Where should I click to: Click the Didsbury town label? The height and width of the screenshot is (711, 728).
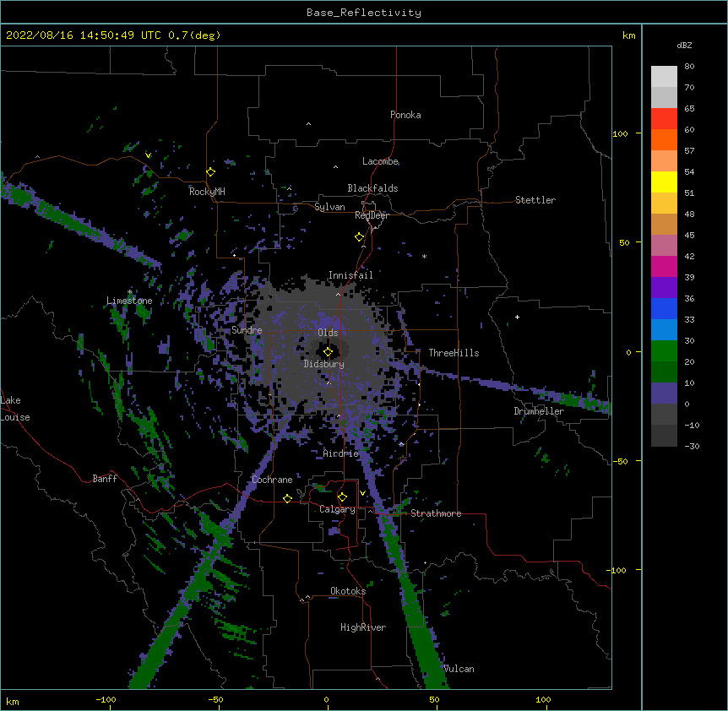click(324, 364)
